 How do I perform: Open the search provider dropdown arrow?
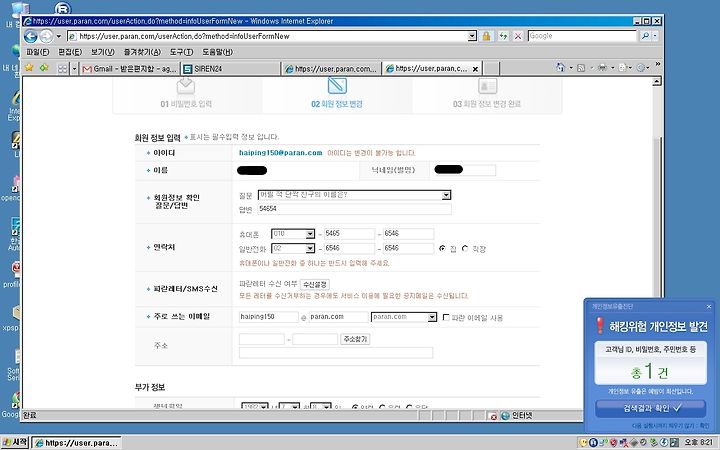655,36
